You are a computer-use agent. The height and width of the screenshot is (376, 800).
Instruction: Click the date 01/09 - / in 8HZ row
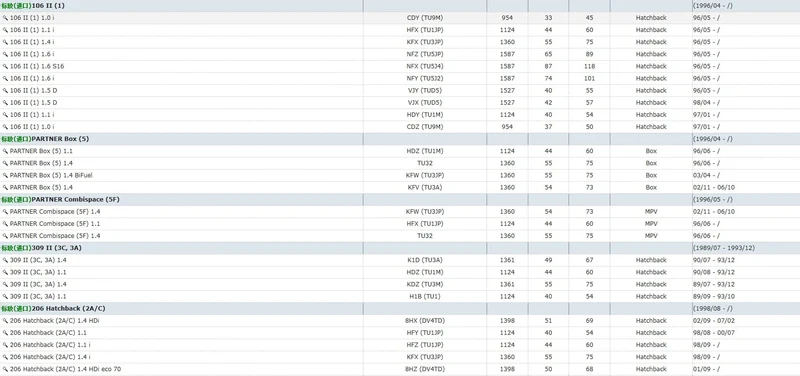click(x=706, y=369)
